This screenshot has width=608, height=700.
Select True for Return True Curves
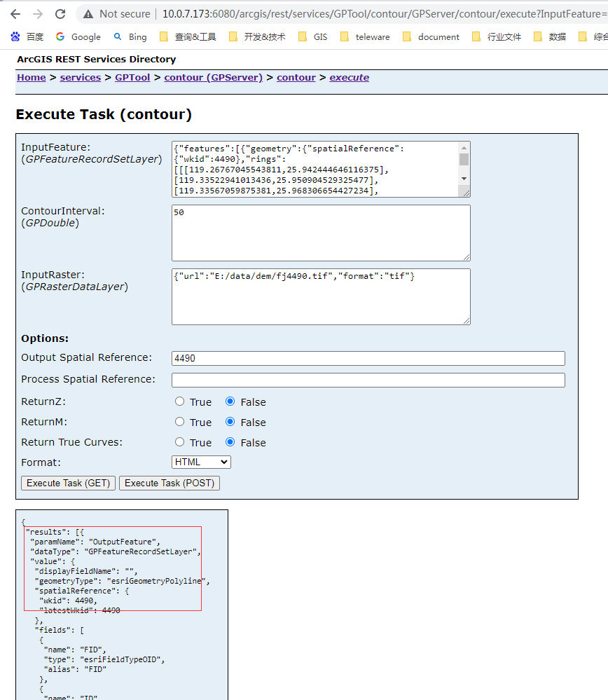point(179,442)
